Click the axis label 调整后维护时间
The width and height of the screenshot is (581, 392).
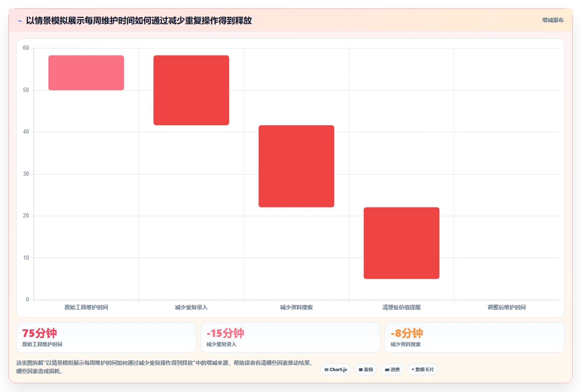click(507, 307)
